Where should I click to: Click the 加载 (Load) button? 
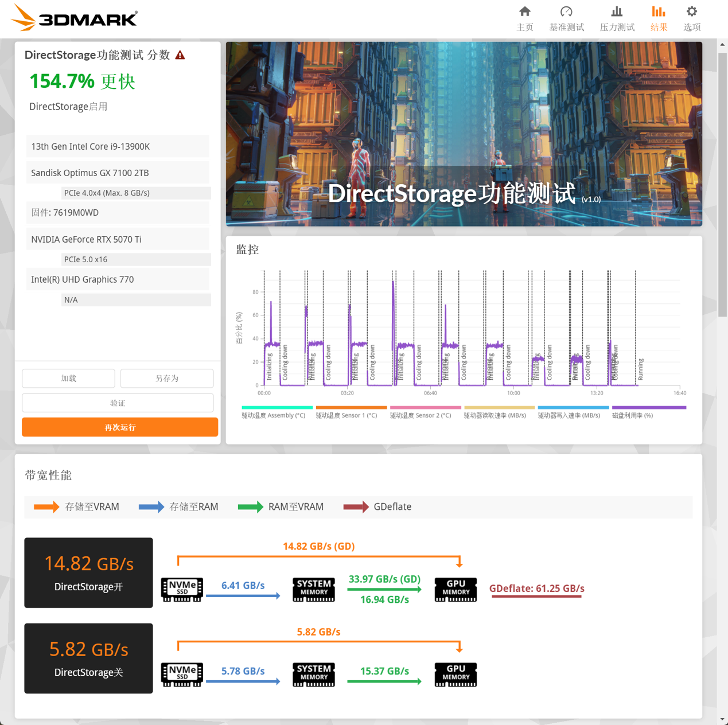pyautogui.click(x=68, y=379)
